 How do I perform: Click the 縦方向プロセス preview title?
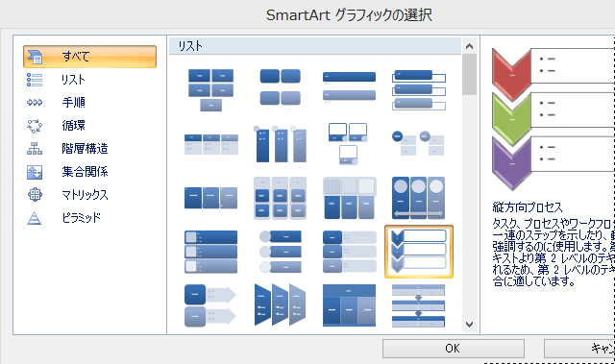coord(528,206)
